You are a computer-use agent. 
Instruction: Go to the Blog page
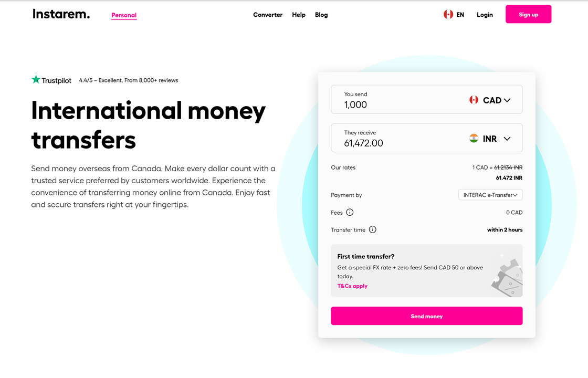coord(321,15)
